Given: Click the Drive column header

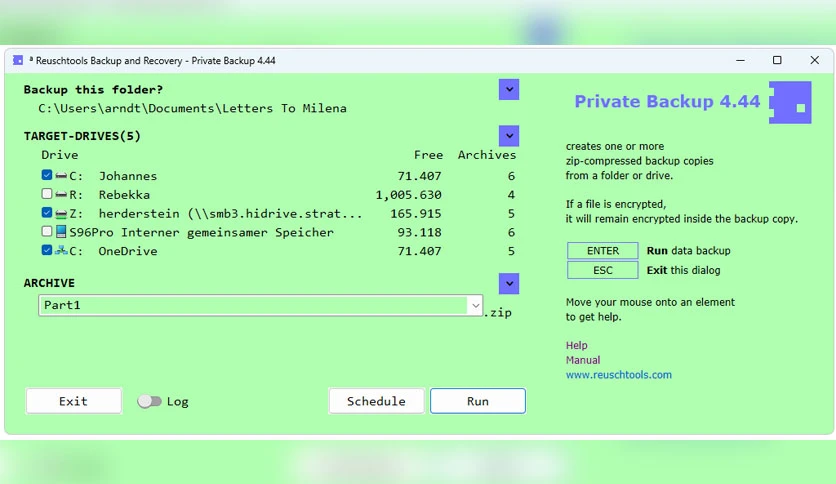Looking at the screenshot, I should [x=60, y=155].
